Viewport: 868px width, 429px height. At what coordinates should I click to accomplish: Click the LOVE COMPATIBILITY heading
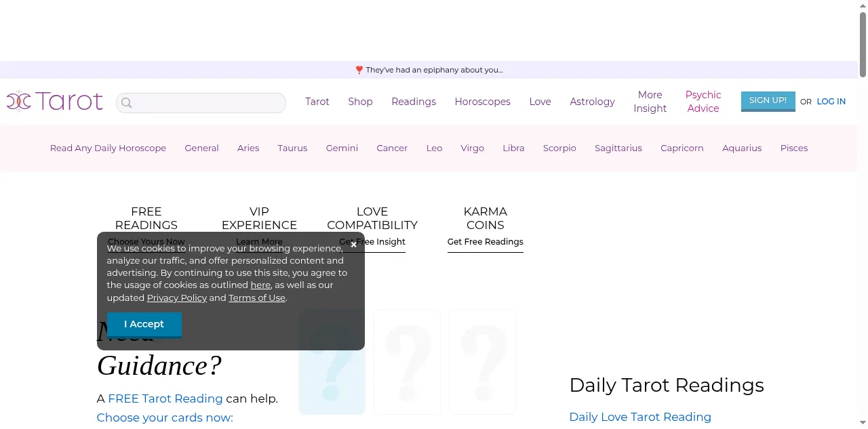tap(372, 218)
